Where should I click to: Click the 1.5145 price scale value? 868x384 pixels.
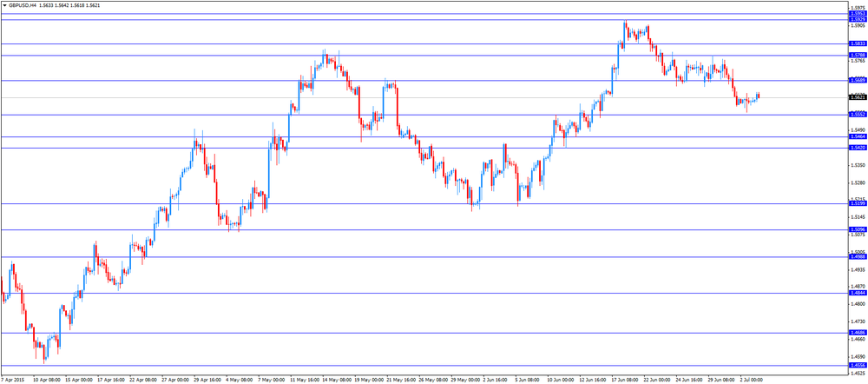(x=858, y=217)
